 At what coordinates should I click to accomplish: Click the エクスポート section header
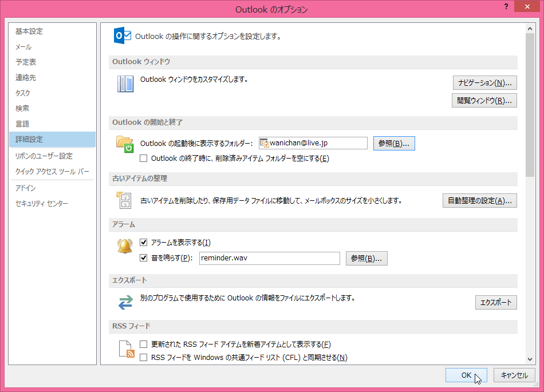[313, 281]
